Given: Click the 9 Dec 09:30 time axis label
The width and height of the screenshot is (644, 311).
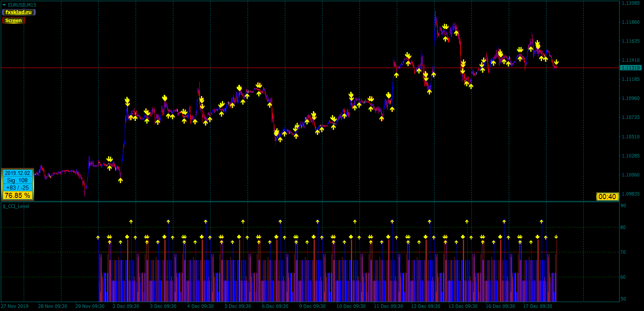Looking at the screenshot, I should coord(312,306).
